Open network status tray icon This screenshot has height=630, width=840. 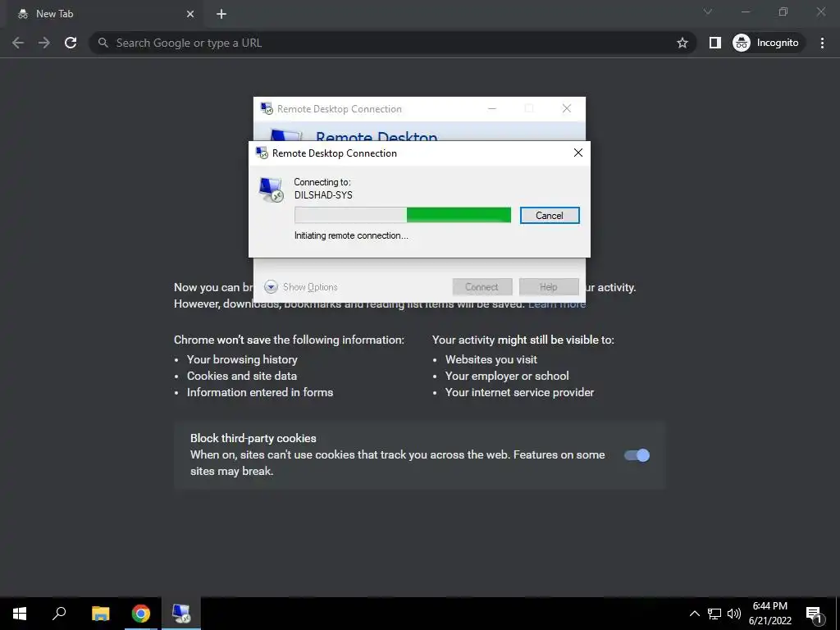[714, 614]
